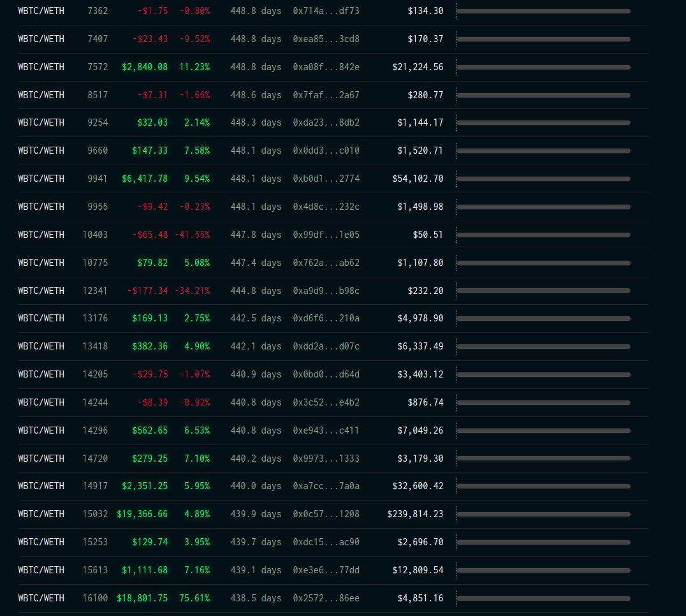Open the address link 0x0dd3...c010
Image resolution: width=686 pixels, height=616 pixels.
pos(326,150)
